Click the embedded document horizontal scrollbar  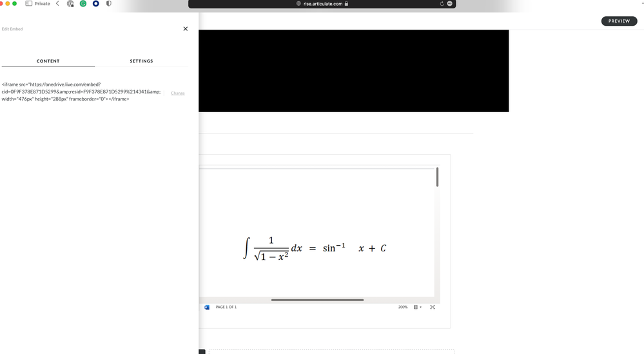317,300
